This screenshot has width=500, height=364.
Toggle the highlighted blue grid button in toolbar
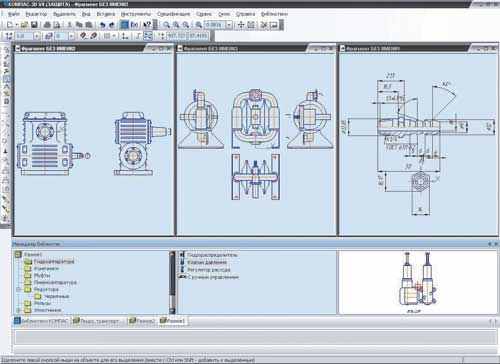[124, 25]
